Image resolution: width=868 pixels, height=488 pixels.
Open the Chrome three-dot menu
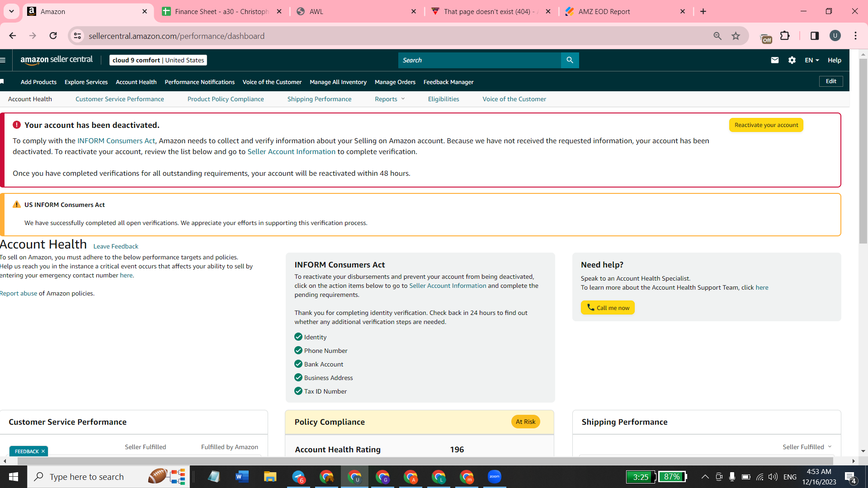(855, 36)
